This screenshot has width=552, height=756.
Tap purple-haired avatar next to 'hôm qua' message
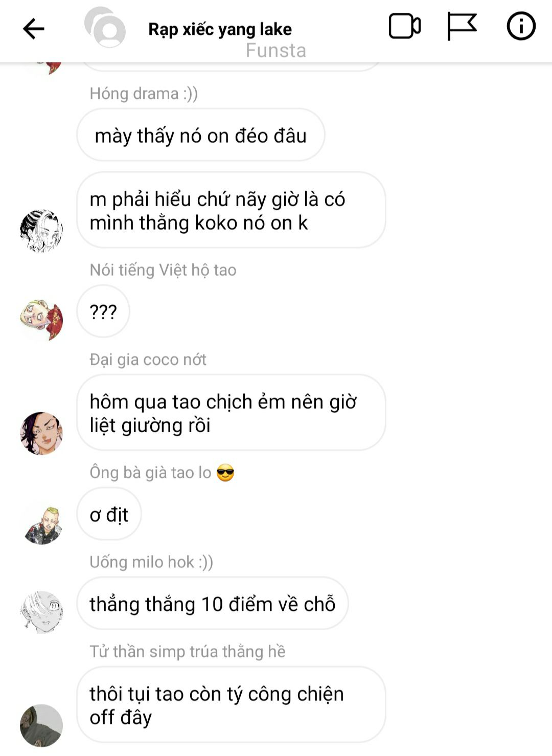coord(41,433)
